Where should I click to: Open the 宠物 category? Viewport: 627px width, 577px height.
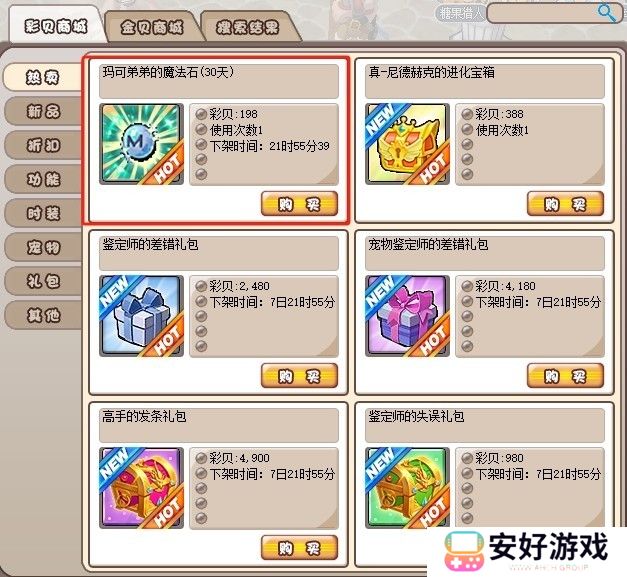pyautogui.click(x=43, y=247)
